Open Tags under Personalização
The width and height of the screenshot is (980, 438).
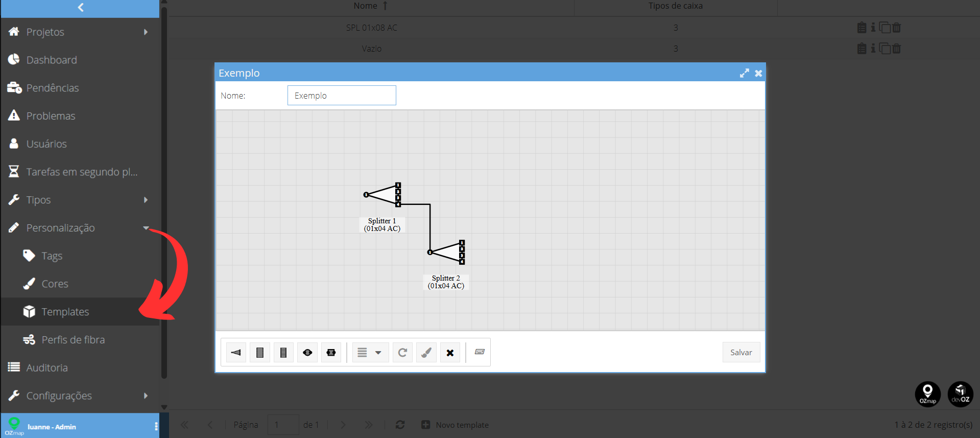[80, 256]
